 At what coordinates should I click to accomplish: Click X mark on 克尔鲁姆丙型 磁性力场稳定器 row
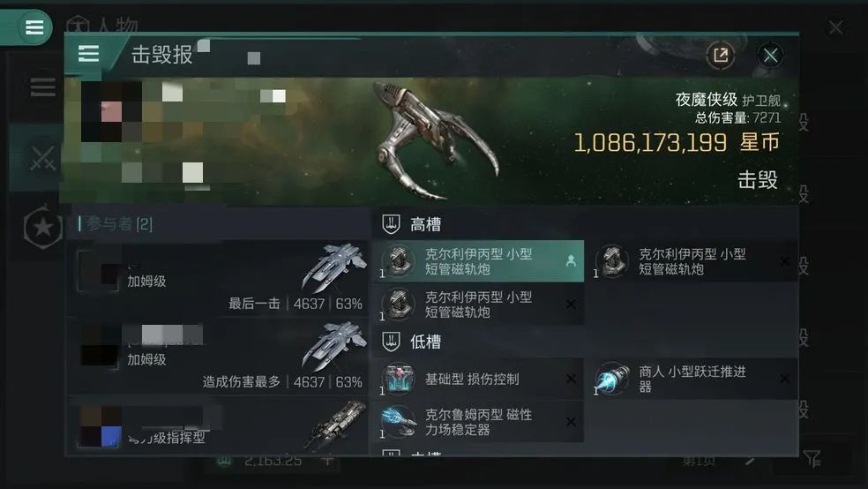[x=571, y=422]
